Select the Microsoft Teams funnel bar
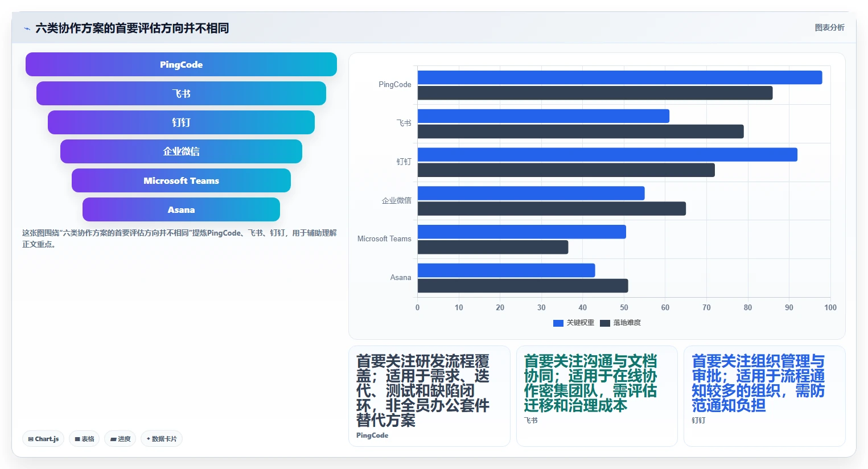The image size is (868, 469). [x=181, y=180]
